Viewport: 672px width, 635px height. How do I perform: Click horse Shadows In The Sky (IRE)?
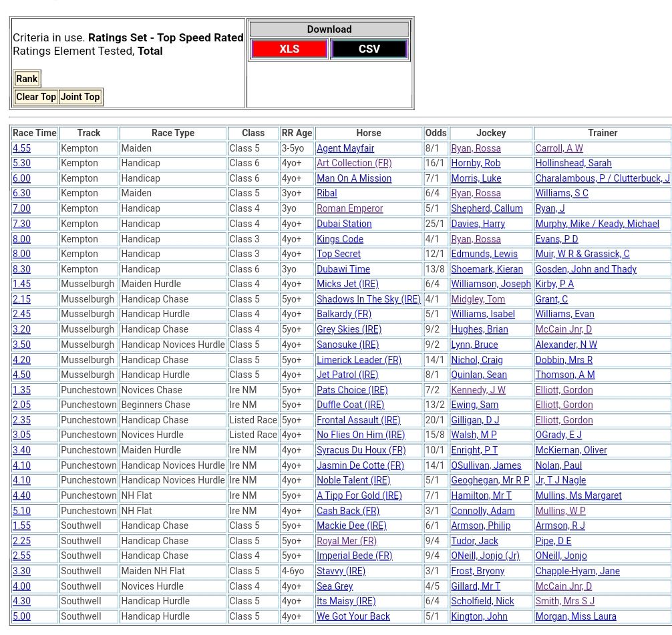pos(368,299)
